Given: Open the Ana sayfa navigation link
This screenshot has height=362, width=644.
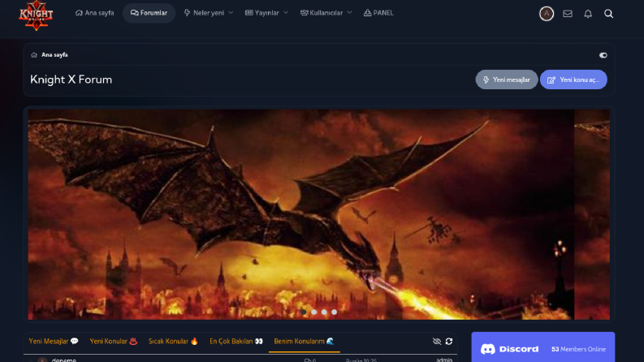Looking at the screenshot, I should (x=94, y=13).
